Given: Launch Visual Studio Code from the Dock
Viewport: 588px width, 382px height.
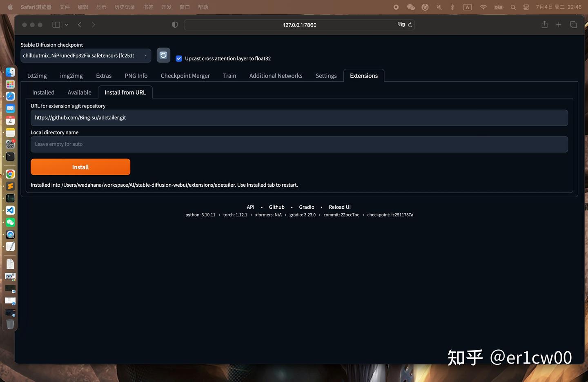Looking at the screenshot, I should (10, 210).
